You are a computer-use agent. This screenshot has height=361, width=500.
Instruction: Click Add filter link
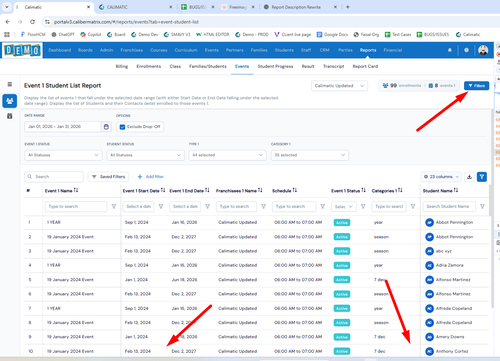150,177
